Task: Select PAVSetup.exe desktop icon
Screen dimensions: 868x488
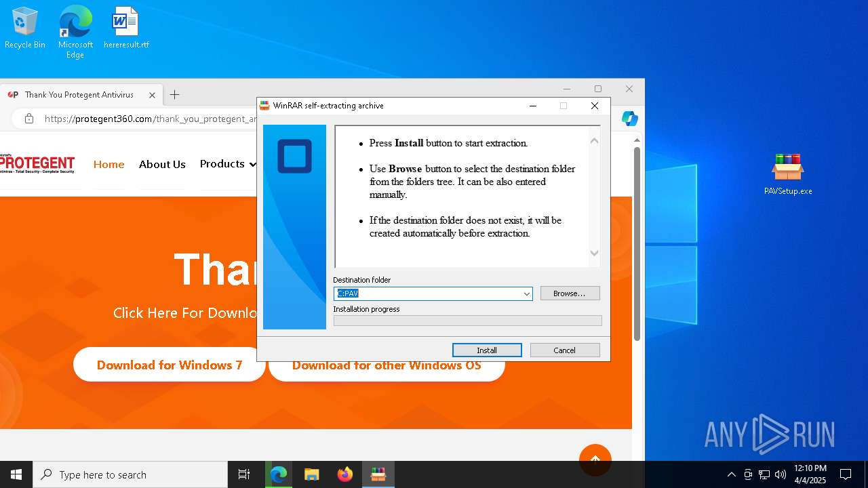Action: pyautogui.click(x=788, y=174)
